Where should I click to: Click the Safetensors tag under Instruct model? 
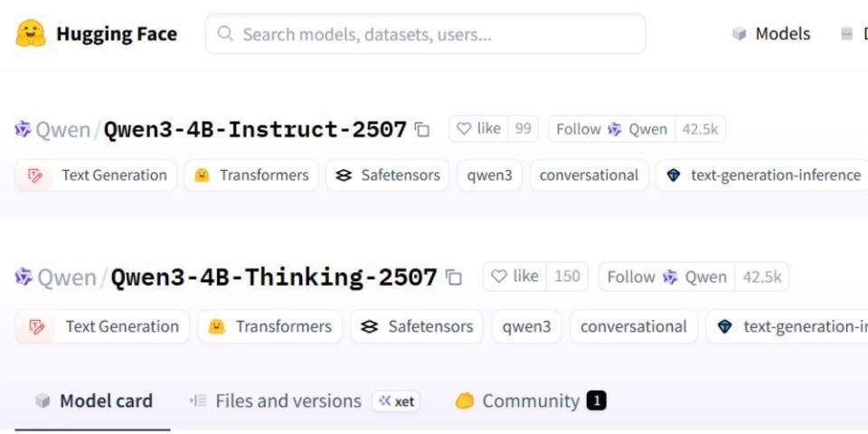(388, 175)
